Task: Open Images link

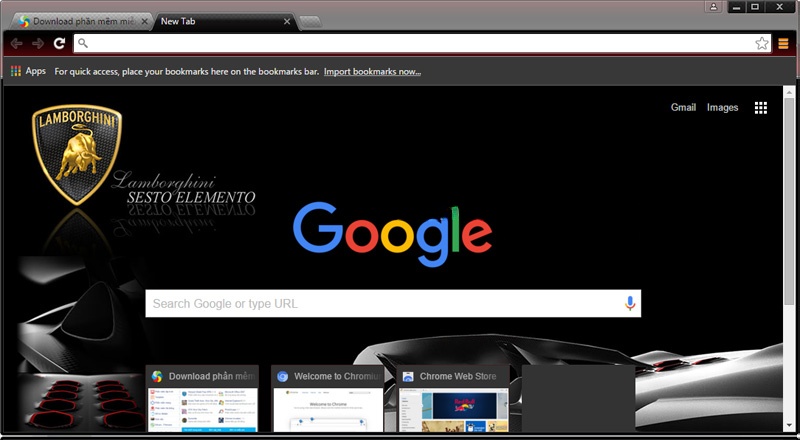Action: pyautogui.click(x=722, y=107)
